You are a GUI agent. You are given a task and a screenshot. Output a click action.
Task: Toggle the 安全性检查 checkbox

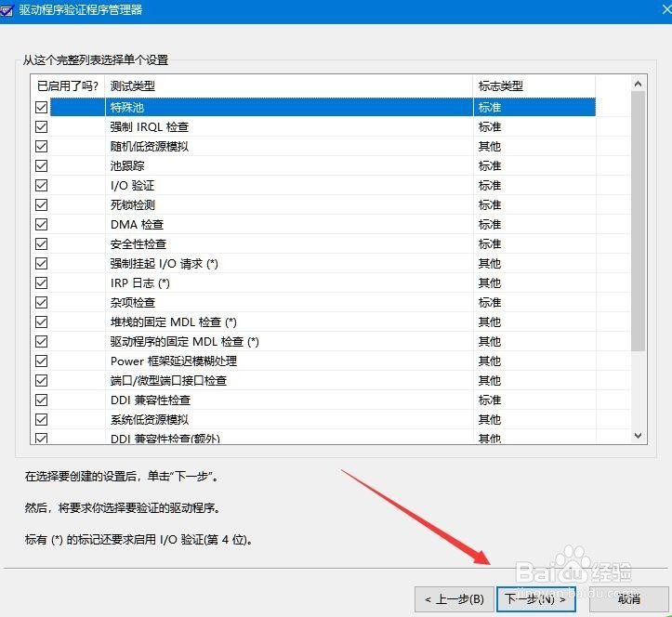pyautogui.click(x=41, y=243)
